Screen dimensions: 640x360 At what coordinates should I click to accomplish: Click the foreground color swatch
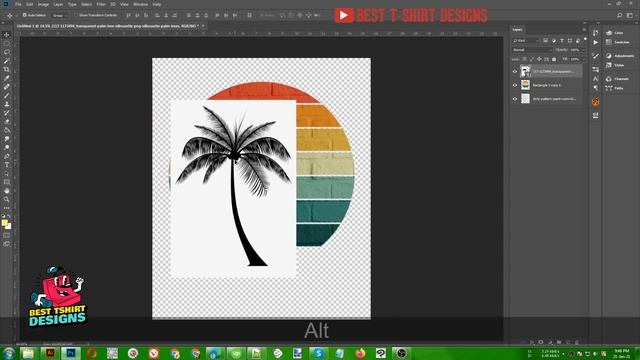4,223
